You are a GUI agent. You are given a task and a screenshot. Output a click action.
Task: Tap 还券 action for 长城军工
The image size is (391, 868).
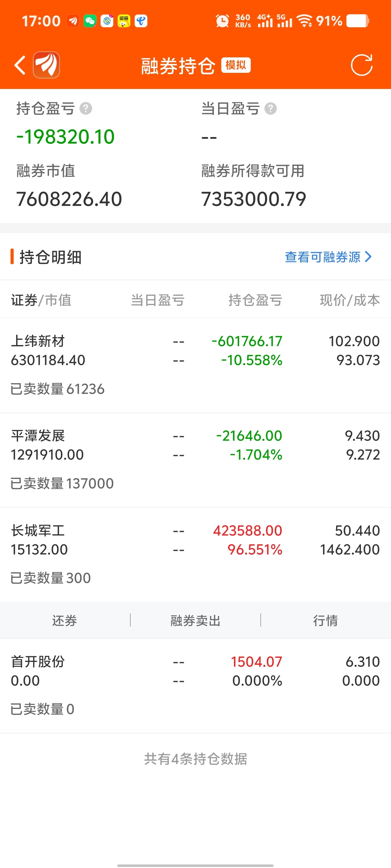click(65, 620)
